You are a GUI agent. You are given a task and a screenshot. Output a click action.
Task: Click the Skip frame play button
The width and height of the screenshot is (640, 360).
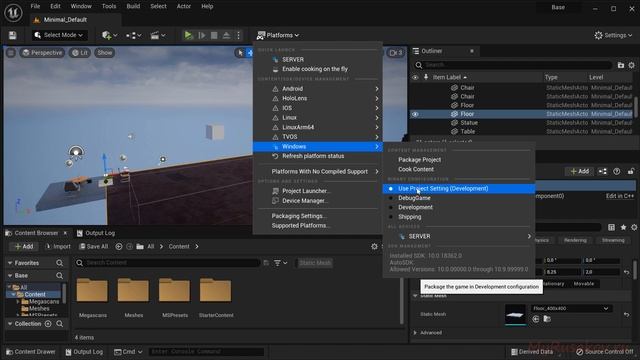pos(202,35)
